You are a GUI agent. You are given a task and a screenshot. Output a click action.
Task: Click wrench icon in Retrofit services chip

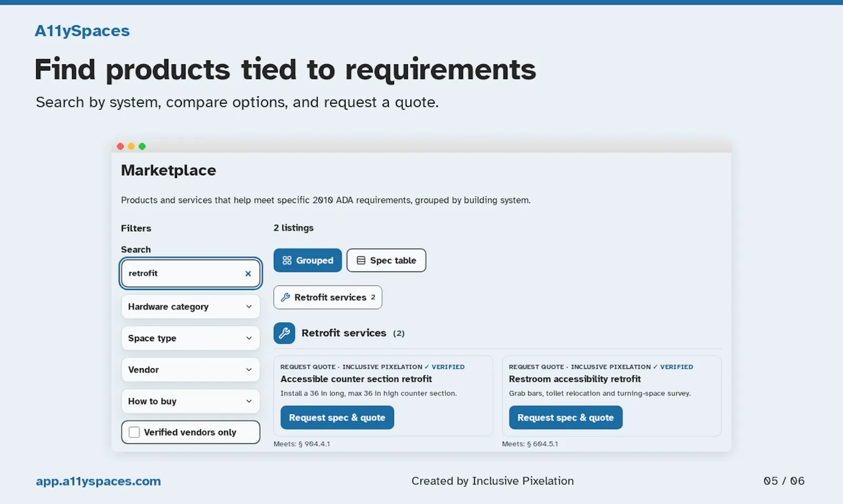pos(286,297)
